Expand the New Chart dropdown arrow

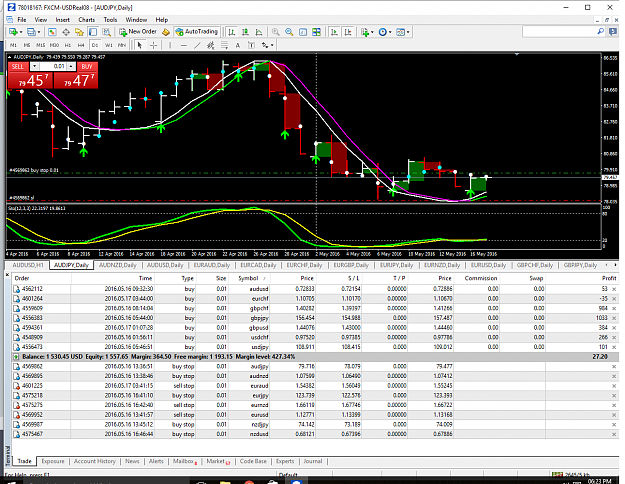(x=20, y=32)
